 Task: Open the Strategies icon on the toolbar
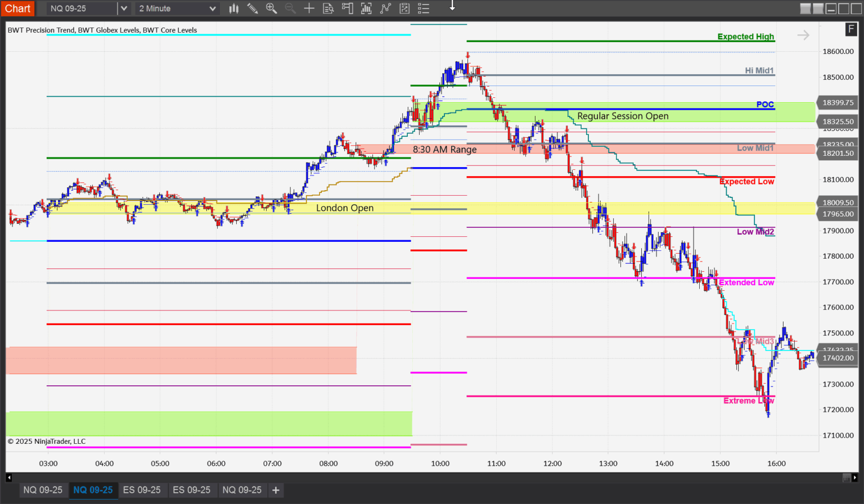(x=386, y=8)
